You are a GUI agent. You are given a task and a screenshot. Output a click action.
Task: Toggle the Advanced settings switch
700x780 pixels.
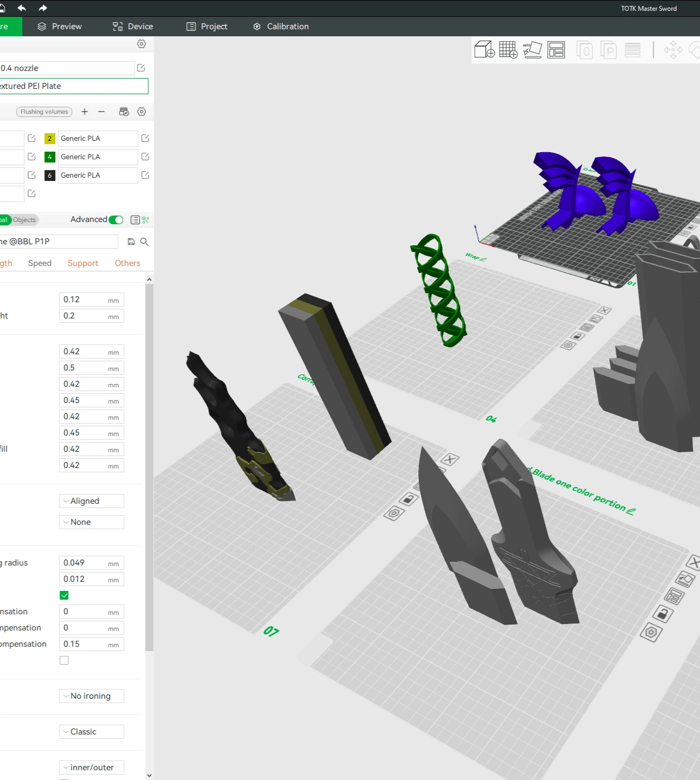116,219
